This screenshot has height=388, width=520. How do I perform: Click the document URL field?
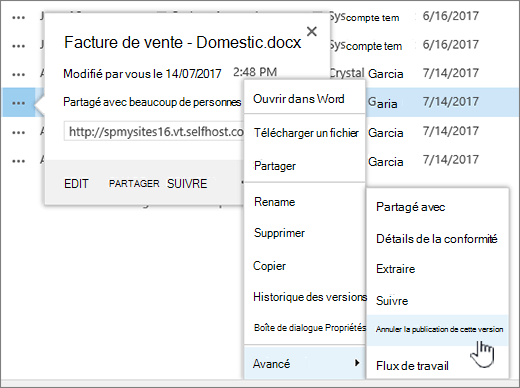click(154, 132)
